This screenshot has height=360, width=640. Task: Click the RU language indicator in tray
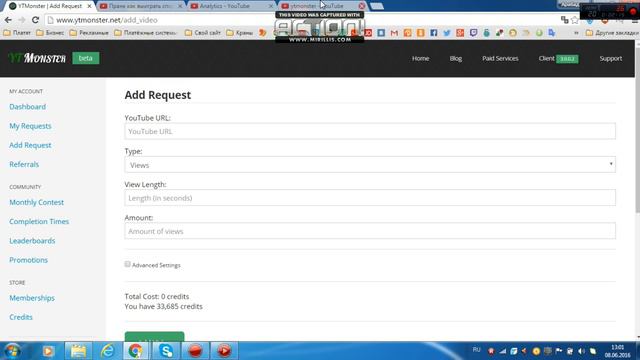(476, 350)
